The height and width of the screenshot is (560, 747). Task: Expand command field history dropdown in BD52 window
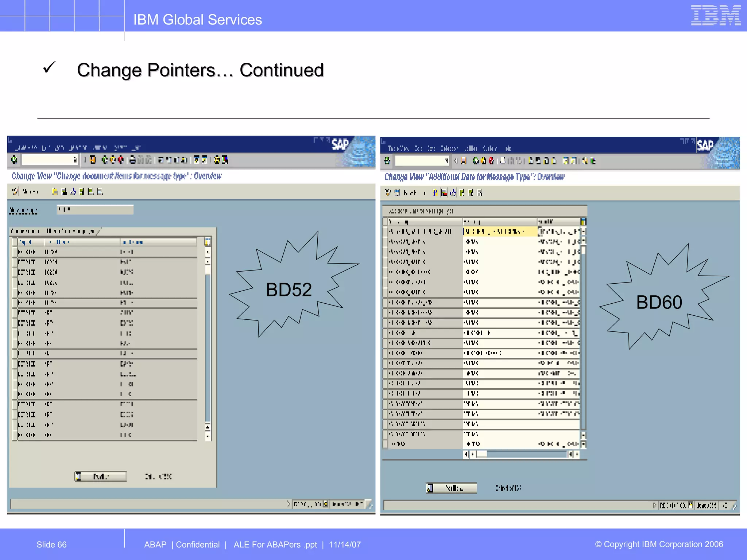click(x=75, y=160)
